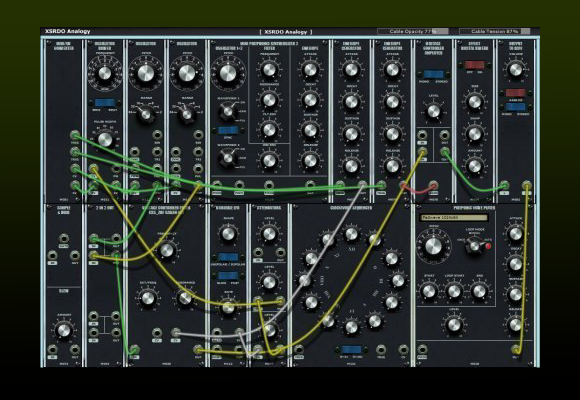Click the VCA jack holding the yellow cable

[422, 151]
